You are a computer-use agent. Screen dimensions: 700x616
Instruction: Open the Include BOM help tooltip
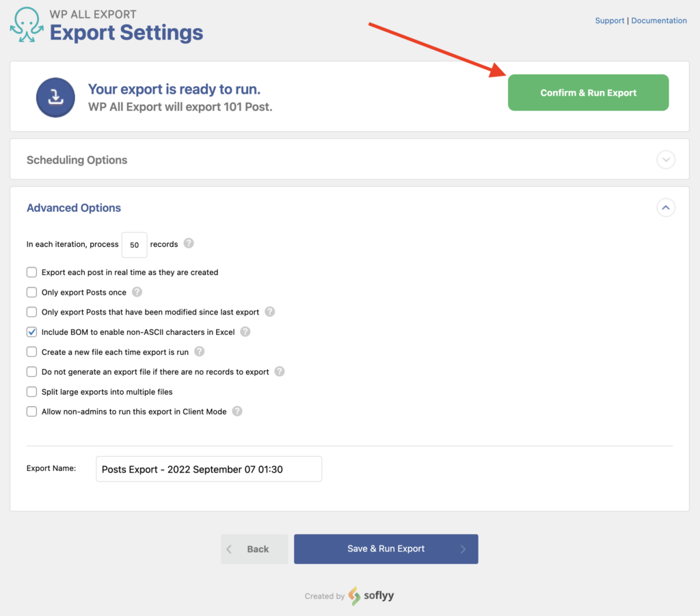coord(246,332)
